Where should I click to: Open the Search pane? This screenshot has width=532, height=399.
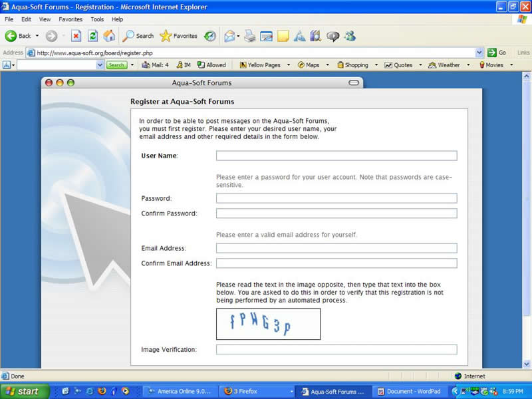click(138, 36)
